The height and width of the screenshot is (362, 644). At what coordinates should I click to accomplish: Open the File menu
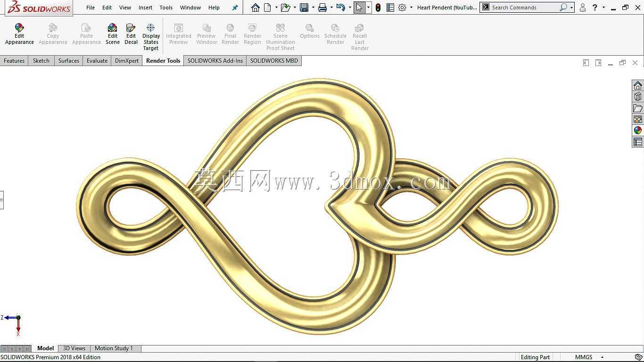tap(91, 8)
